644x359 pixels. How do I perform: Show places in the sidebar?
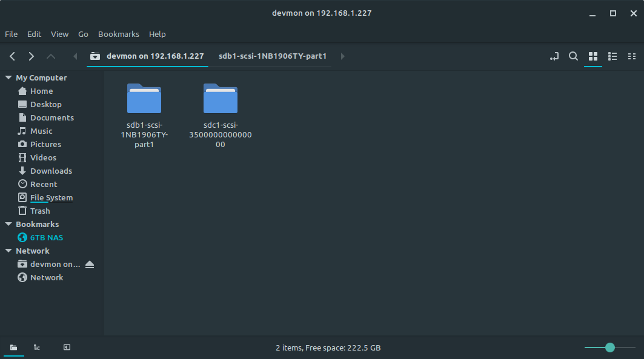tap(13, 347)
